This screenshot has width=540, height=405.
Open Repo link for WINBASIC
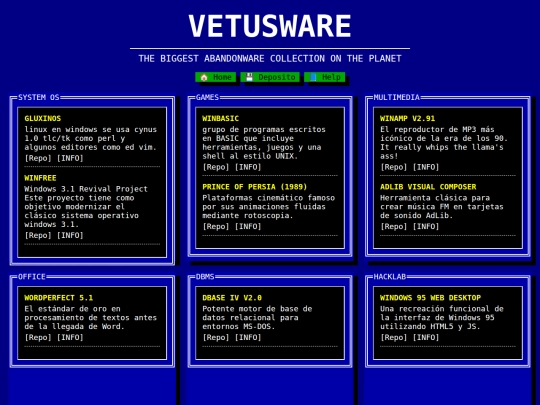[216, 167]
